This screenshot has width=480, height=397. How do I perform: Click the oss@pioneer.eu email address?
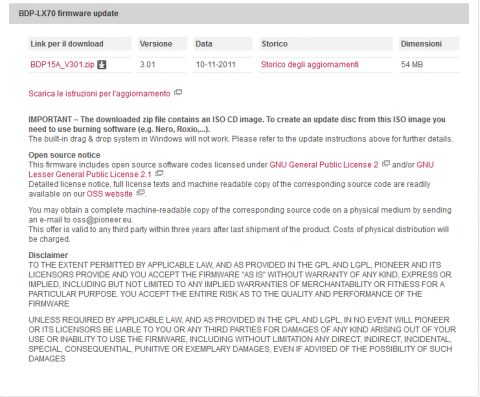(102, 220)
